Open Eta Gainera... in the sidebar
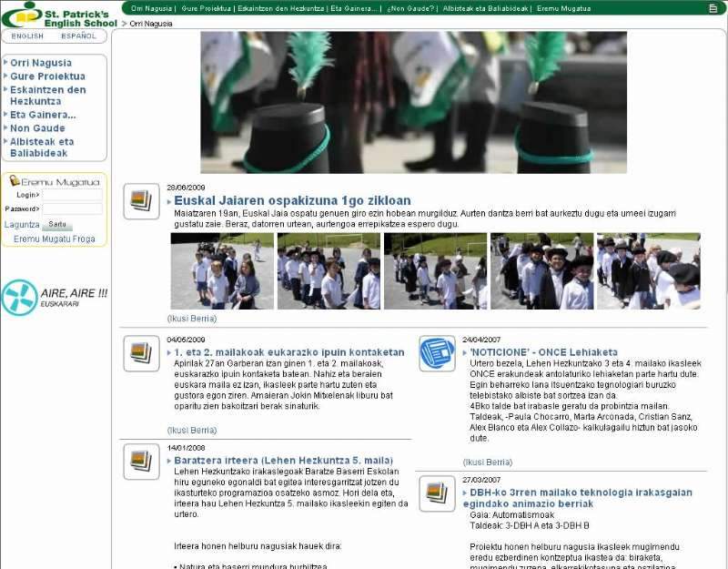The height and width of the screenshot is (569, 728). 43,115
